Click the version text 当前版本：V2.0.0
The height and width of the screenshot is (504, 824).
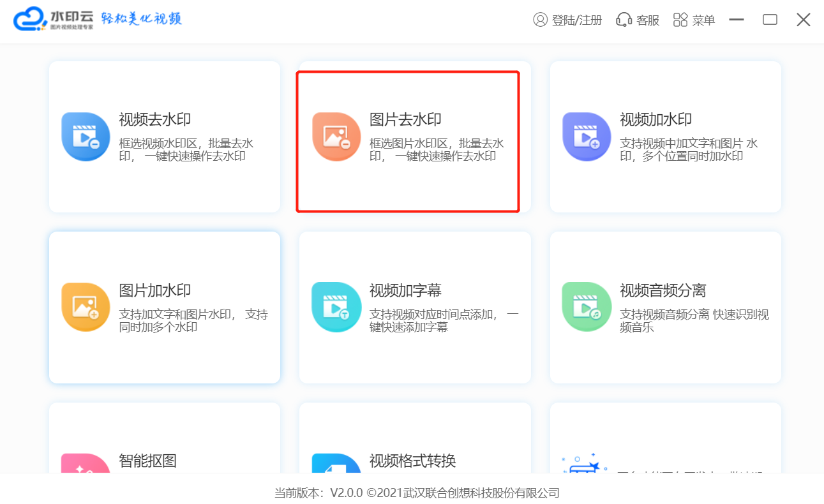tap(318, 493)
